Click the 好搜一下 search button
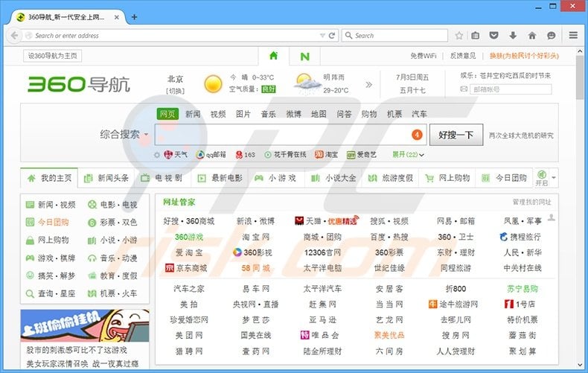The width and height of the screenshot is (588, 373). (x=456, y=135)
